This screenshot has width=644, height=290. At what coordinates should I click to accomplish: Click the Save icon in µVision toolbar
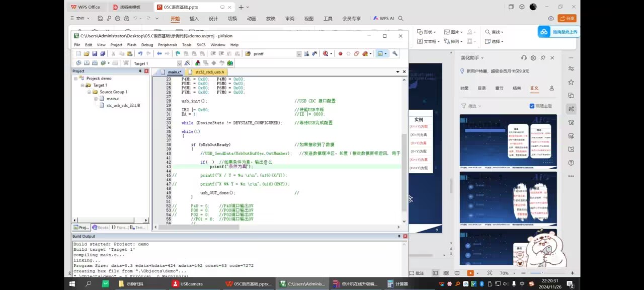[x=95, y=54]
